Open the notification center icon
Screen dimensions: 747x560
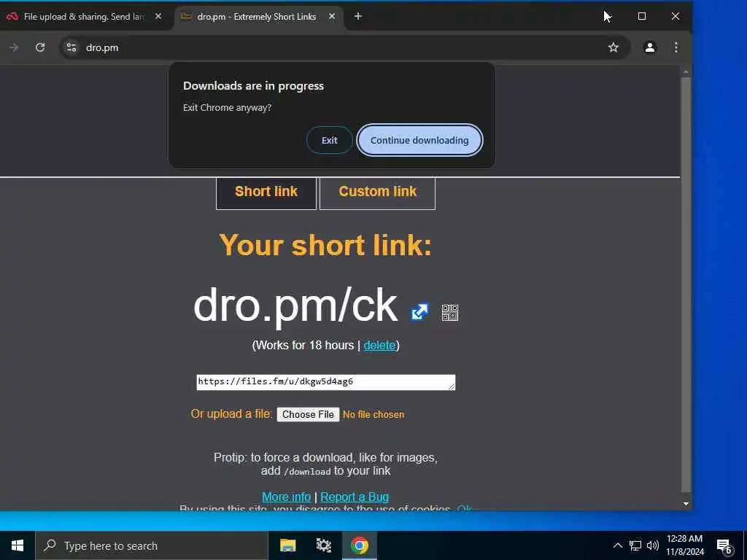point(724,546)
